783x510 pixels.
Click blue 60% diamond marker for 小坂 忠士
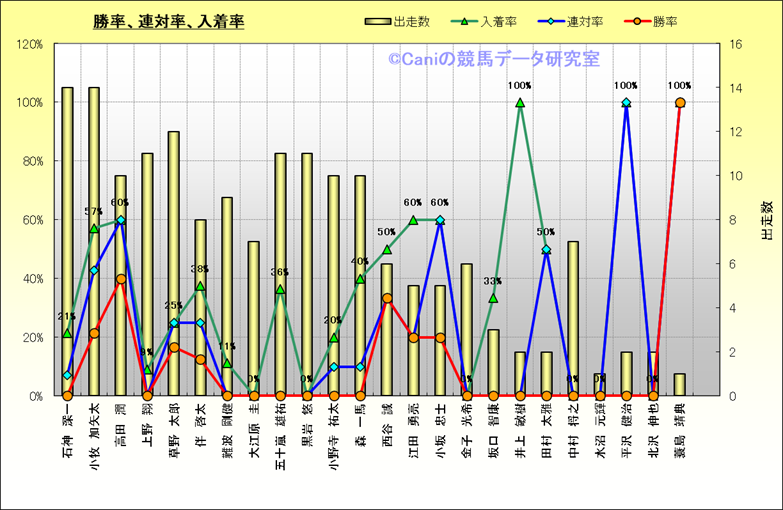click(x=440, y=220)
